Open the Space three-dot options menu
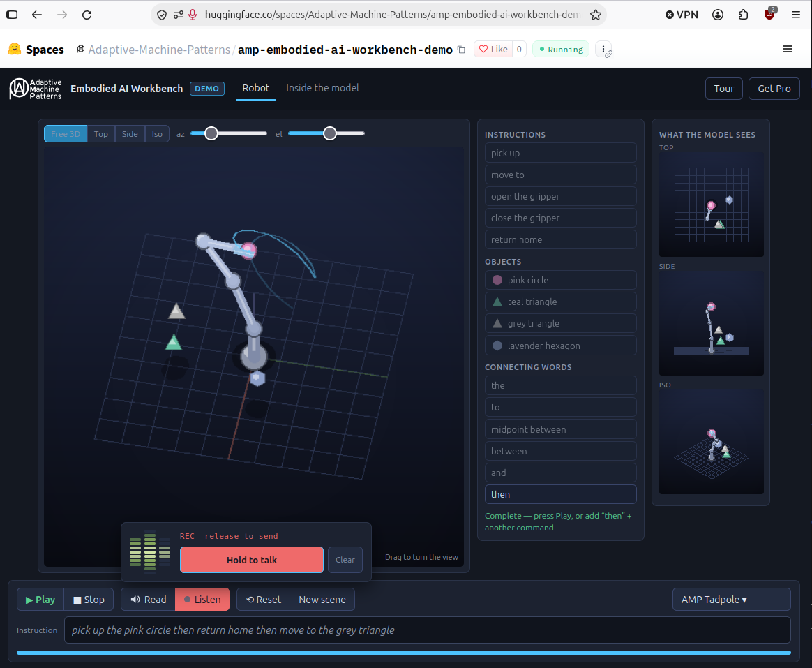 click(604, 50)
